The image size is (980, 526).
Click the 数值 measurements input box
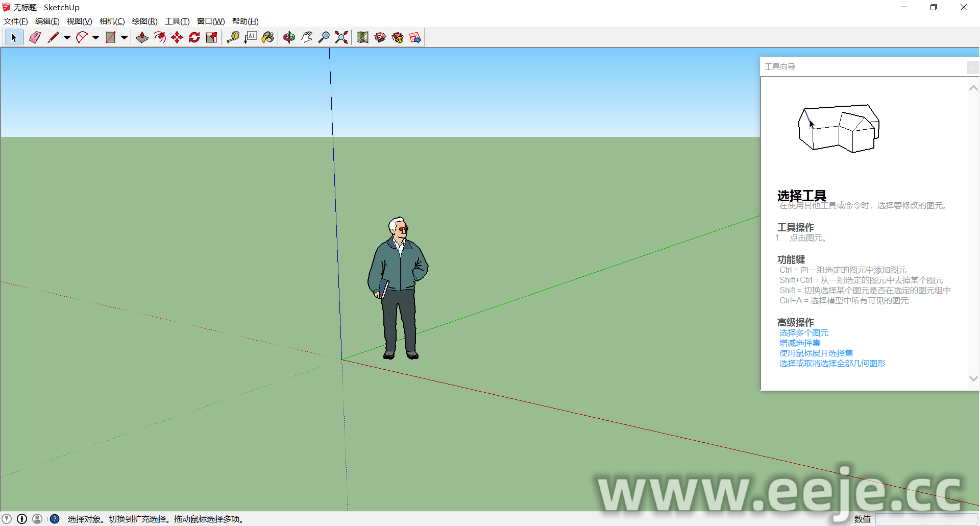(925, 519)
